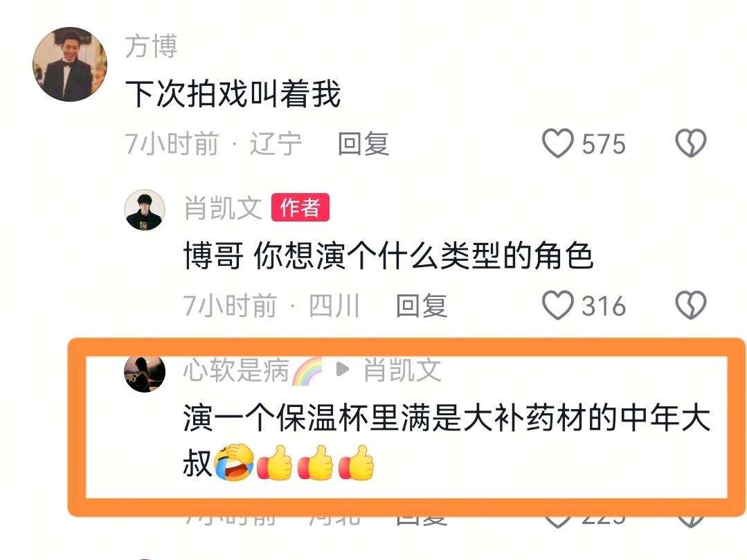Open 心软是病's profile avatar

tap(145, 372)
